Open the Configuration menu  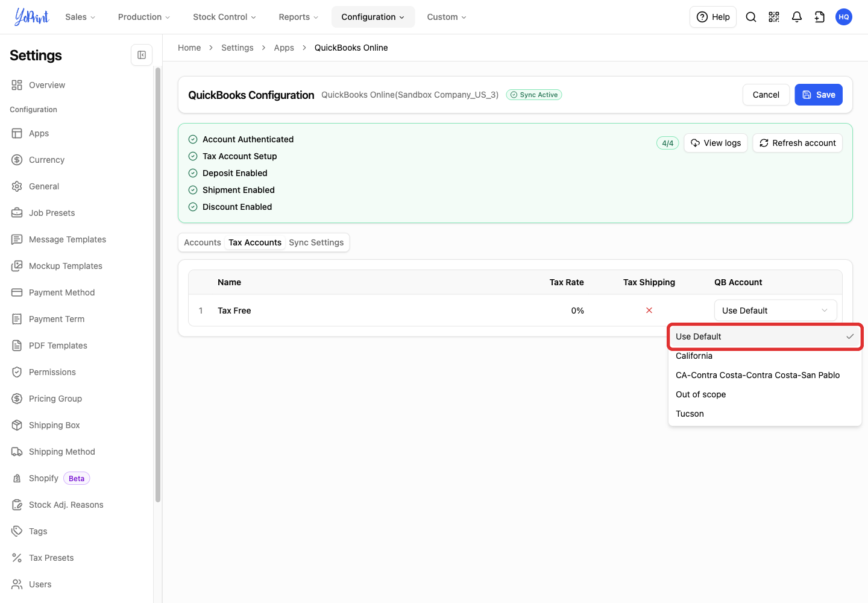coord(373,17)
